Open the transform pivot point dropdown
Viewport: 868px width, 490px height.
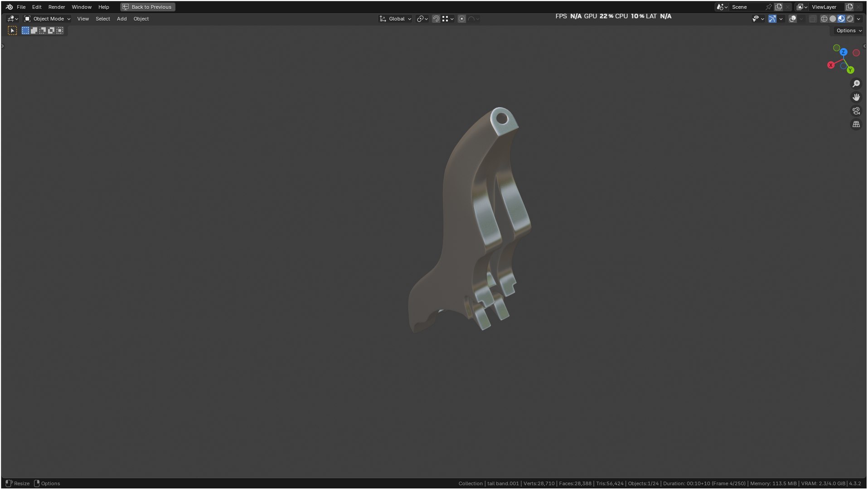pos(422,19)
